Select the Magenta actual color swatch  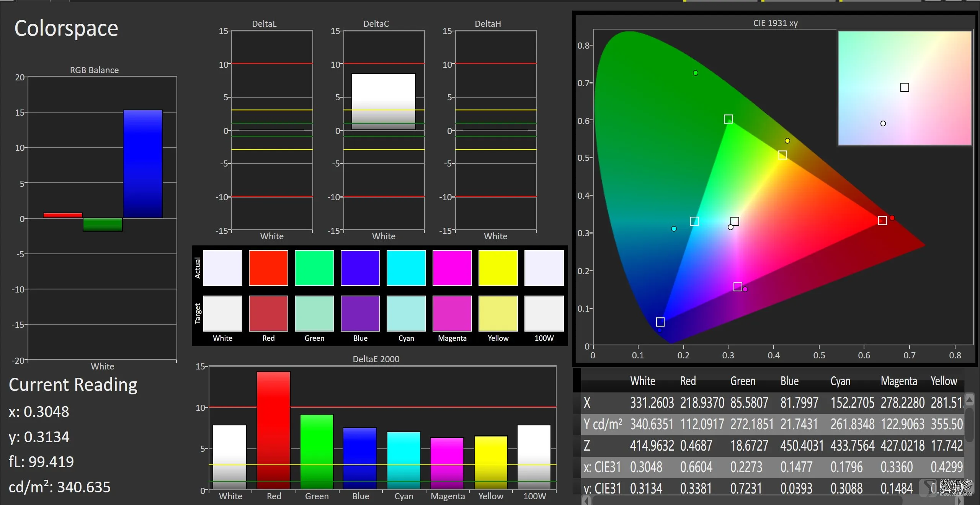[x=452, y=268]
